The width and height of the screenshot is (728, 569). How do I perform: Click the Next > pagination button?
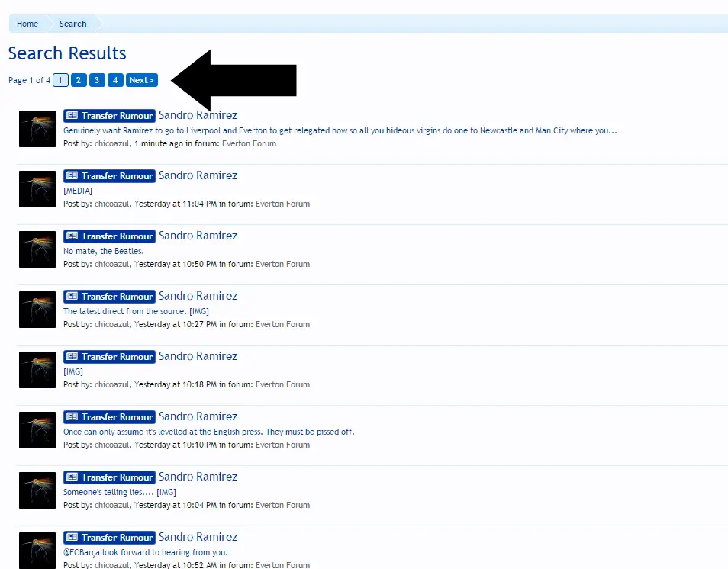141,80
